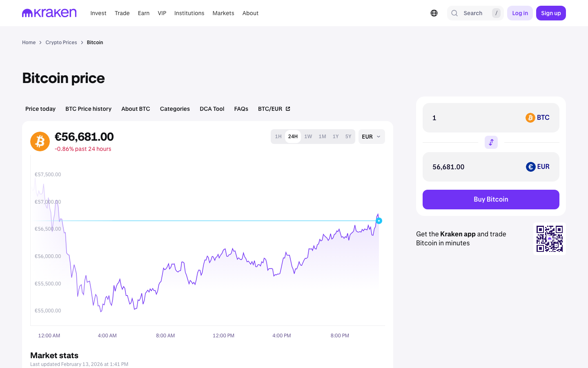This screenshot has width=588, height=368.
Task: Switch to the DCA Tool tab
Action: (x=212, y=108)
